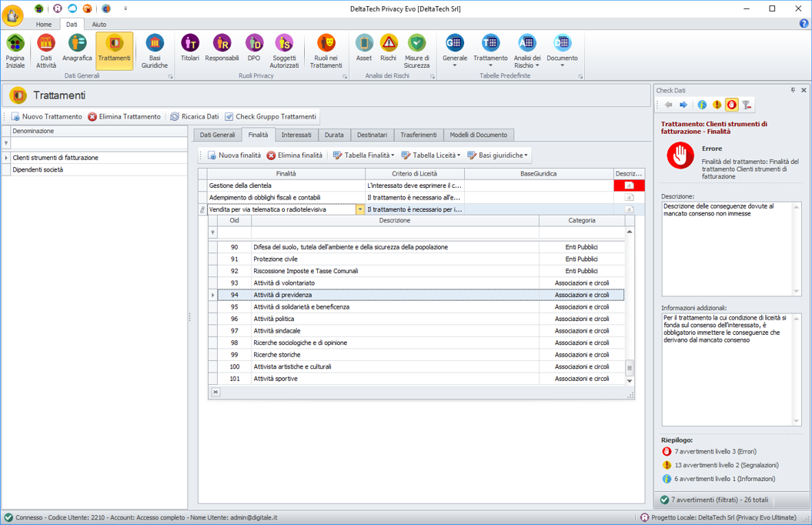Viewport: 812px width, 525px height.
Task: Open the Responsabili privacy role
Action: pyautogui.click(x=222, y=48)
